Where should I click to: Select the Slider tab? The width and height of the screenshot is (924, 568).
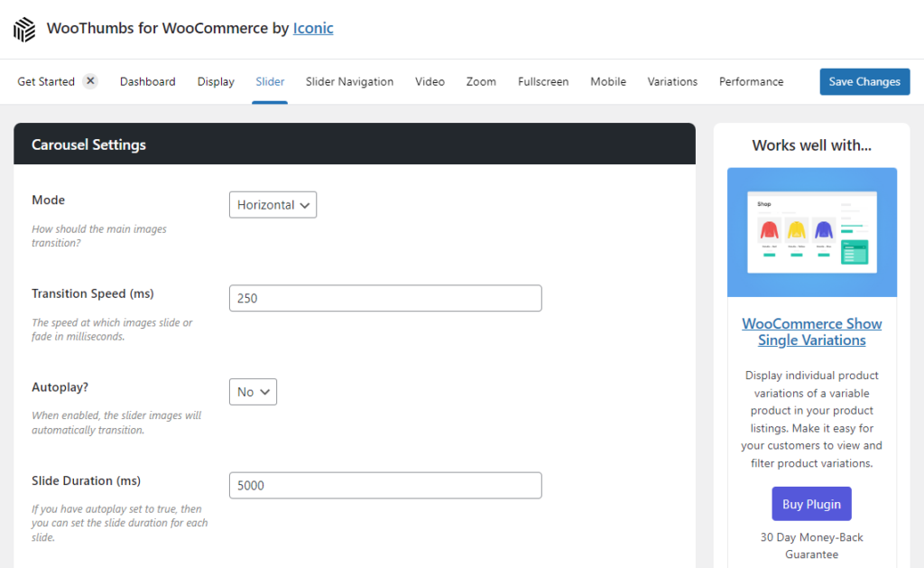coord(270,81)
